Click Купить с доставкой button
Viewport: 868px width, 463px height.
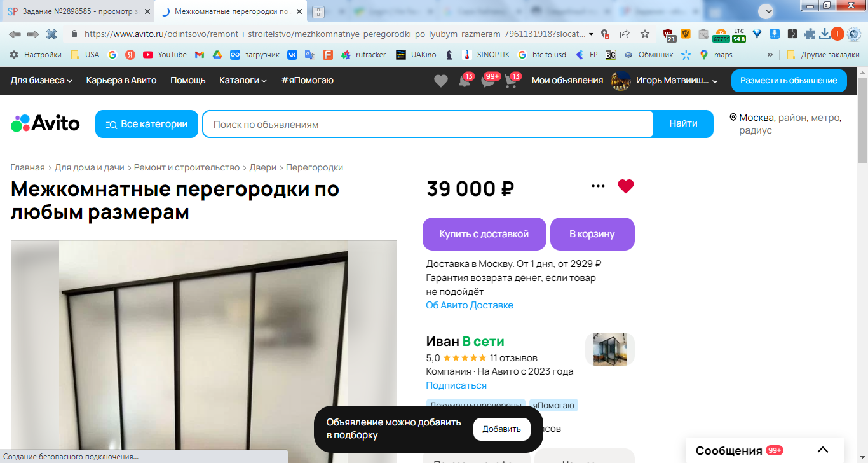point(484,234)
